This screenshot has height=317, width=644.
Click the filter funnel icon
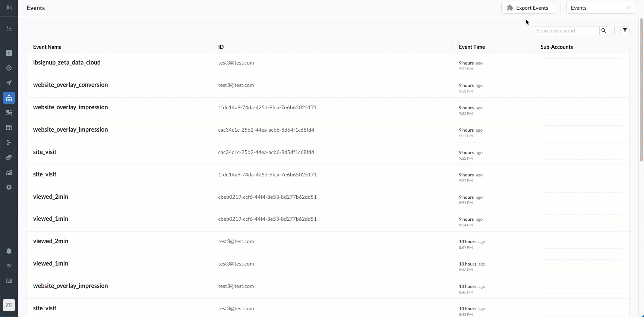coord(625,31)
